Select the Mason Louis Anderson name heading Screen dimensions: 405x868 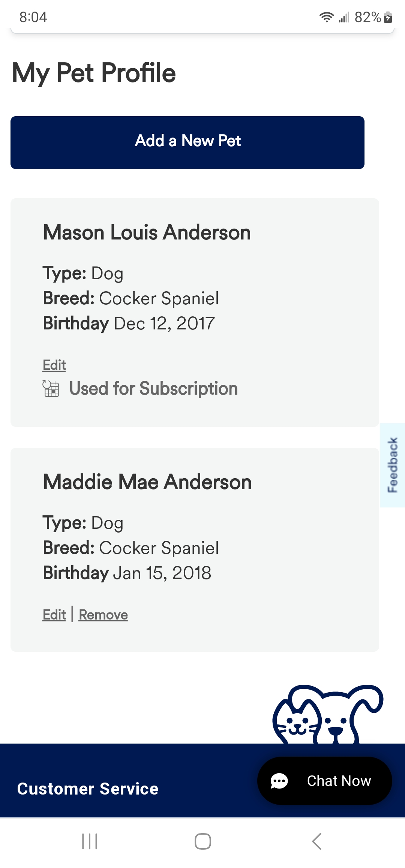click(147, 232)
